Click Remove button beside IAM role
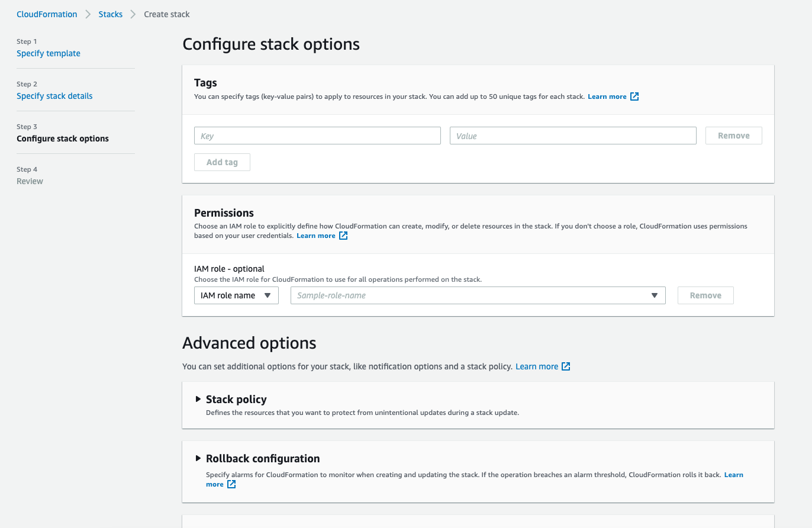The width and height of the screenshot is (812, 528). point(705,295)
